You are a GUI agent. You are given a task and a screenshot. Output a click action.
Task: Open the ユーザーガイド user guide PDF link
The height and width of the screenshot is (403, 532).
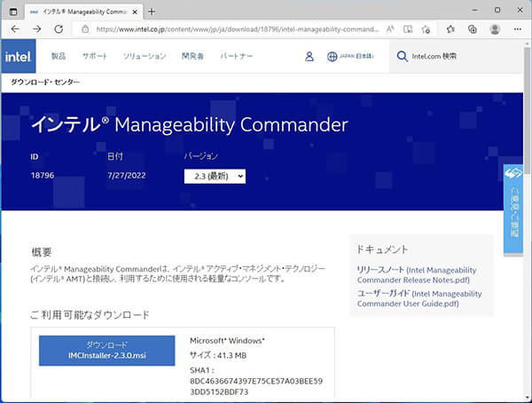[419, 298]
